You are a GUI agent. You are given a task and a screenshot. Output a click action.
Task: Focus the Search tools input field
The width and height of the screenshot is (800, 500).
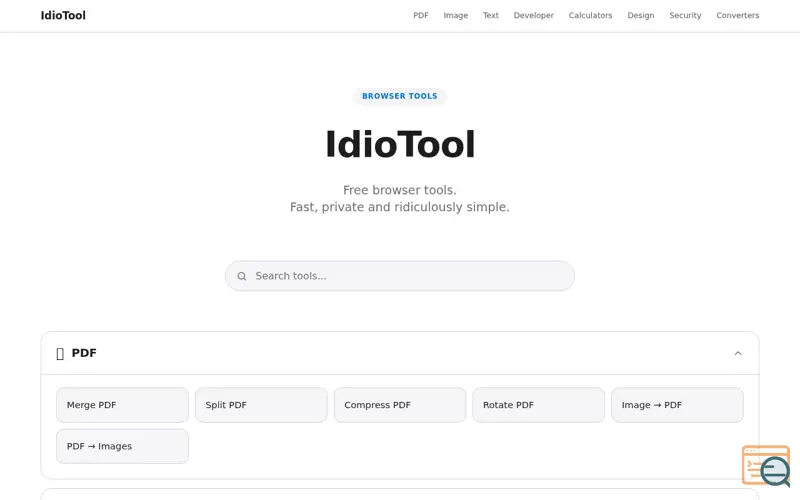pyautogui.click(x=400, y=276)
